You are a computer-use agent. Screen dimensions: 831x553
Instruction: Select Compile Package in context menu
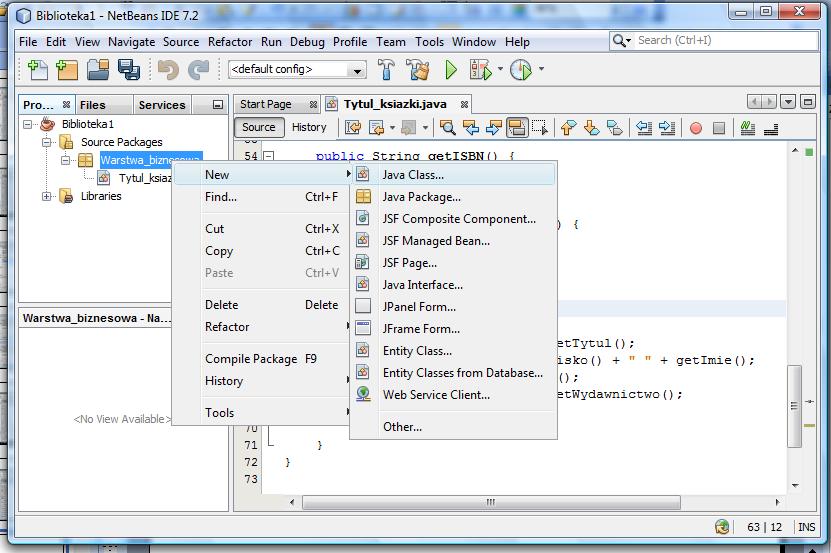pyautogui.click(x=261, y=359)
